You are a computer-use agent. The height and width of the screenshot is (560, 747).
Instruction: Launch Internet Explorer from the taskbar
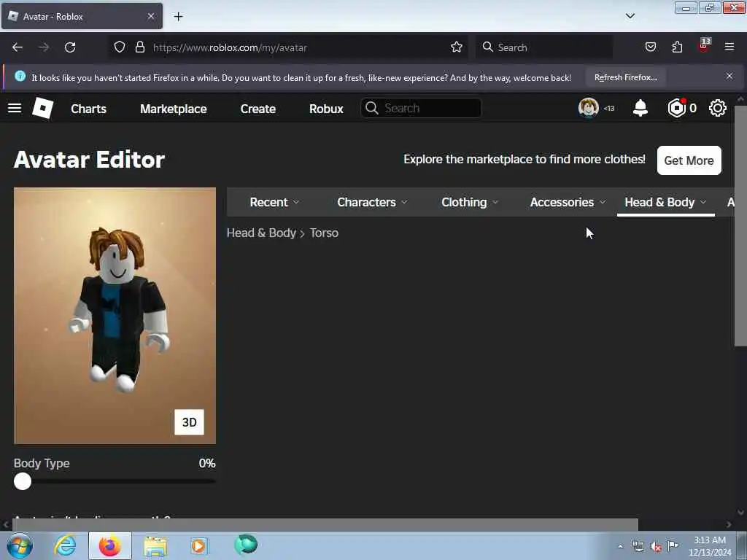(65, 545)
